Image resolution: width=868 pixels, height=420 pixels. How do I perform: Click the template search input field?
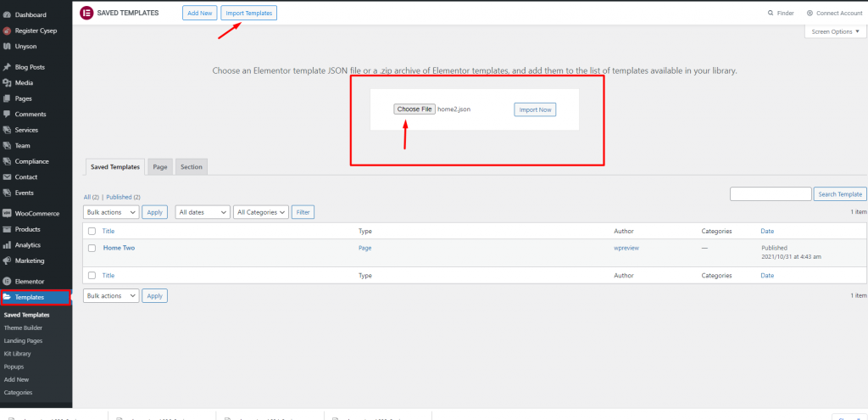[x=771, y=194]
